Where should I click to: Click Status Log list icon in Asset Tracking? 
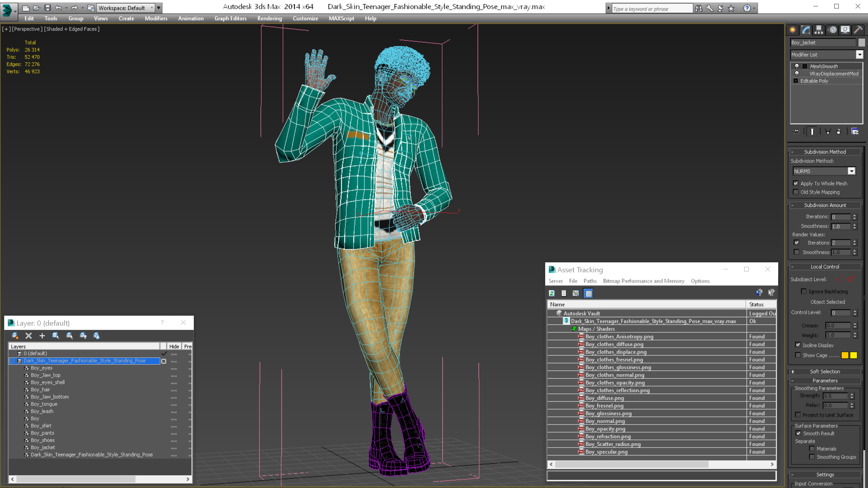point(564,293)
